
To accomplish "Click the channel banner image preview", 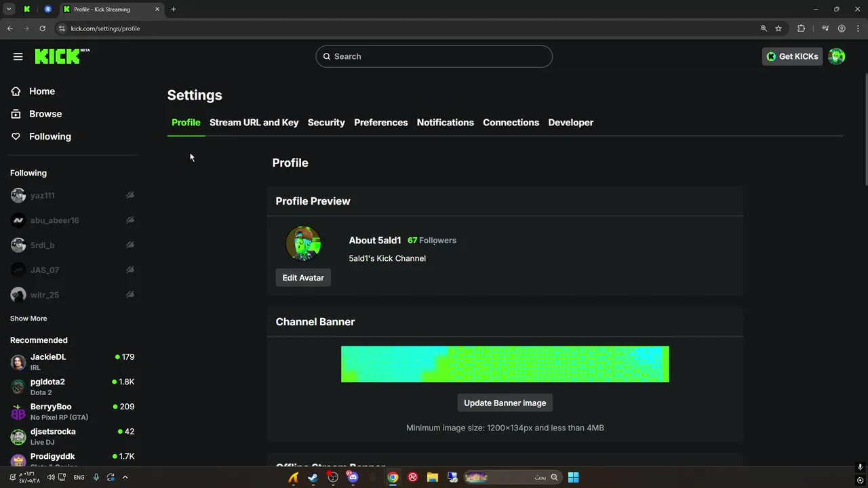I will (505, 364).
